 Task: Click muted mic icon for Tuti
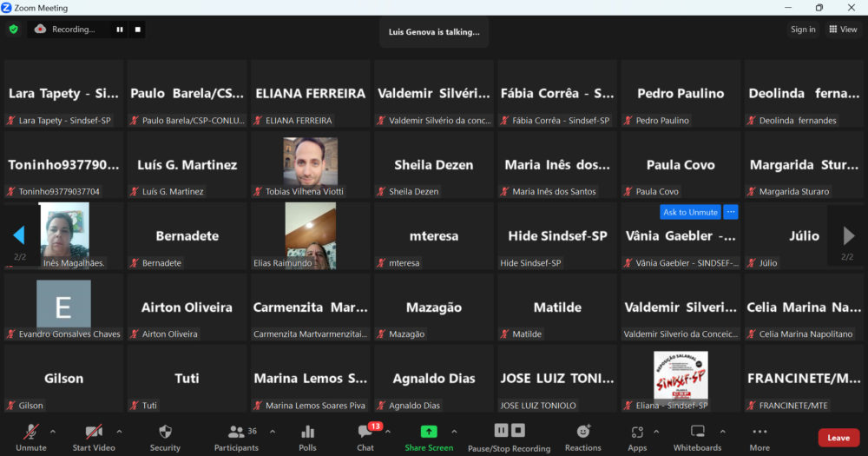point(134,406)
